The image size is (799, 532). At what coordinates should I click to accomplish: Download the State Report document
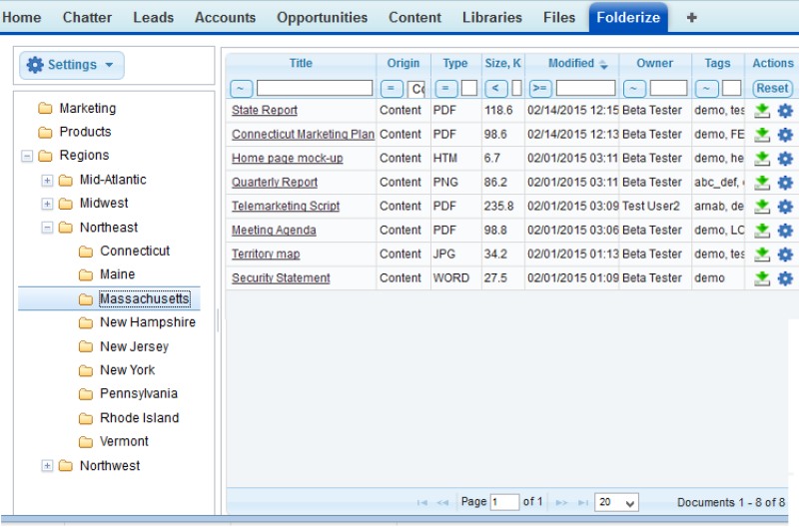(762, 111)
